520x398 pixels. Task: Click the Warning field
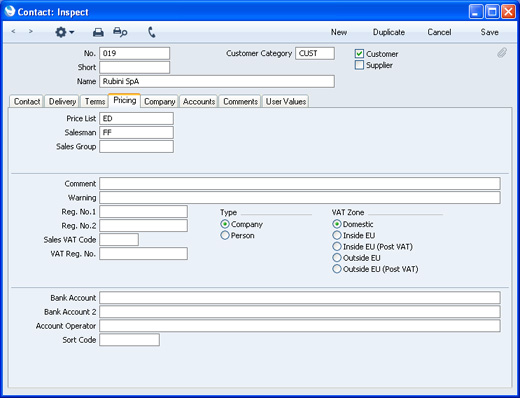tap(300, 198)
